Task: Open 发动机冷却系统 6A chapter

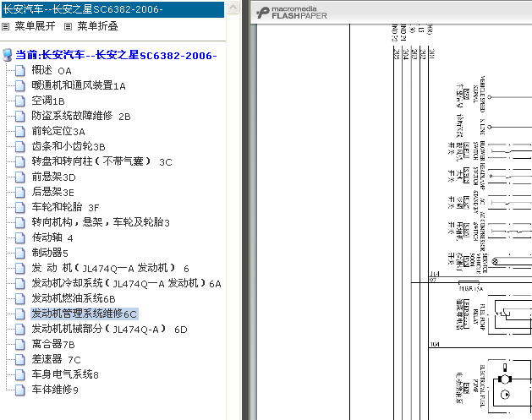Action: coord(126,283)
